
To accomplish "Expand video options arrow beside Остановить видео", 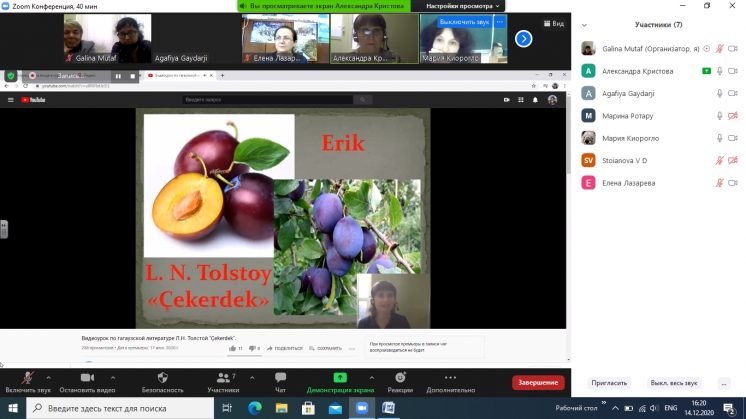I will 113,378.
